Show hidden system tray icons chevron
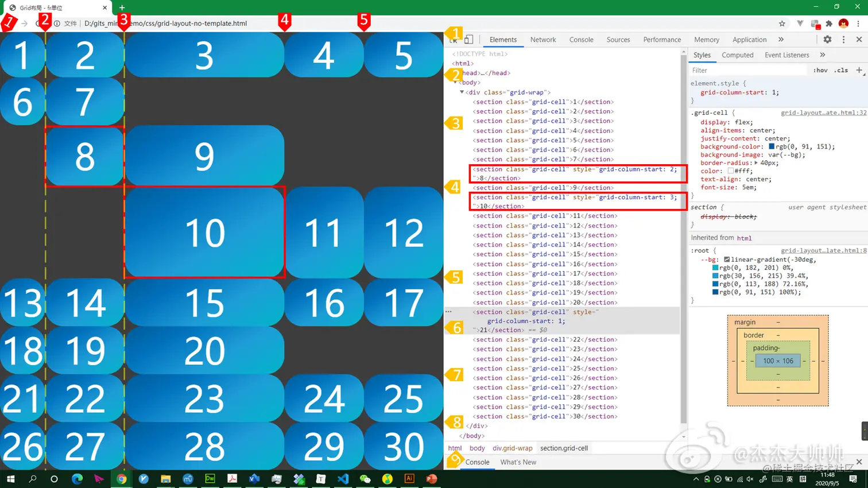Screen dimensions: 868x488 pyautogui.click(x=696, y=479)
